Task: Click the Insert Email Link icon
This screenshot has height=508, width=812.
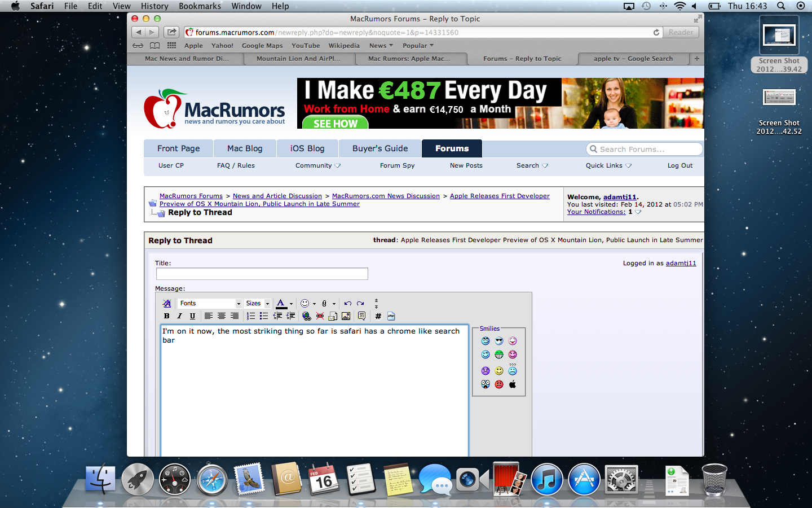Action: pos(333,316)
